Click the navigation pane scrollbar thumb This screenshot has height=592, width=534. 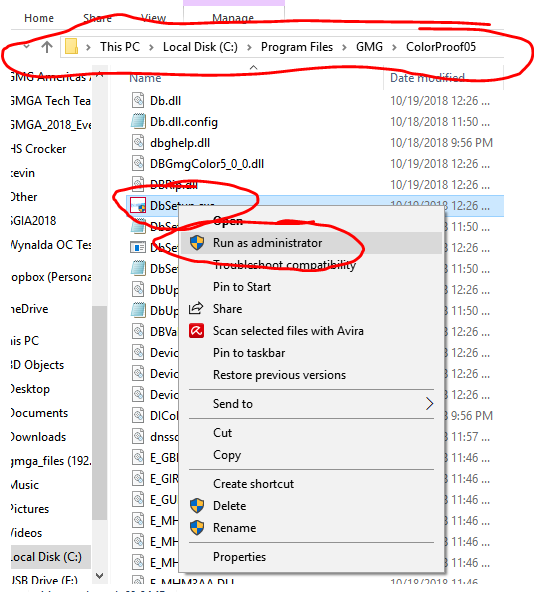point(99,413)
